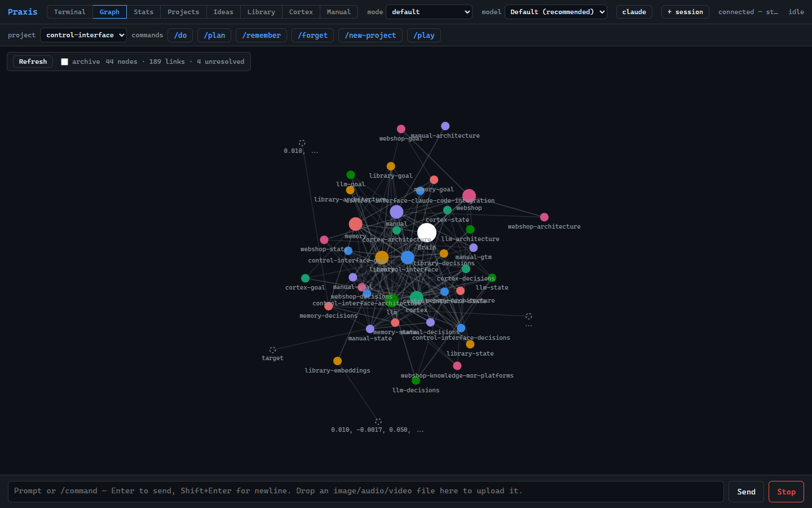812x508 pixels.
Task: Select the memory-decisions node
Action: [329, 306]
